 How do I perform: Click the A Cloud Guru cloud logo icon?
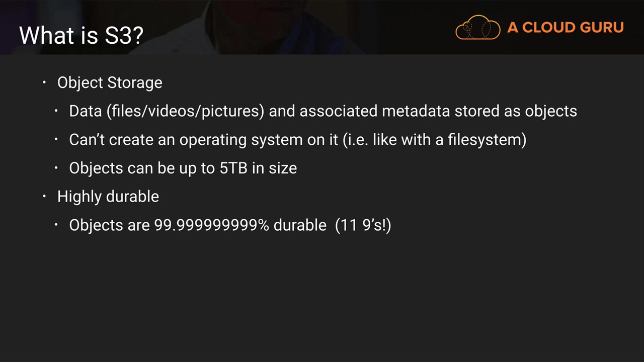pyautogui.click(x=477, y=28)
